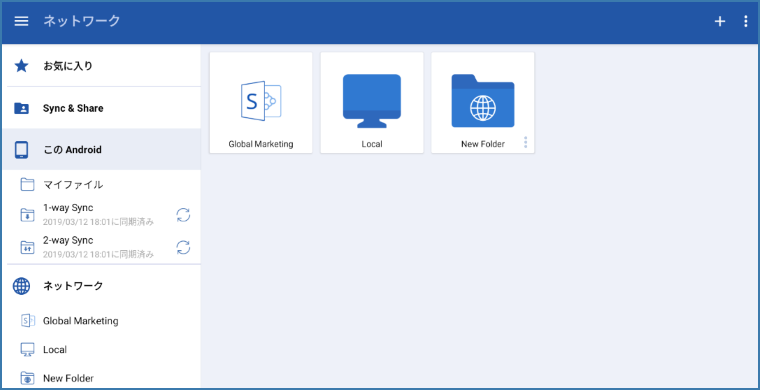Open the New Folder tile options menu
The width and height of the screenshot is (760, 390).
point(525,142)
